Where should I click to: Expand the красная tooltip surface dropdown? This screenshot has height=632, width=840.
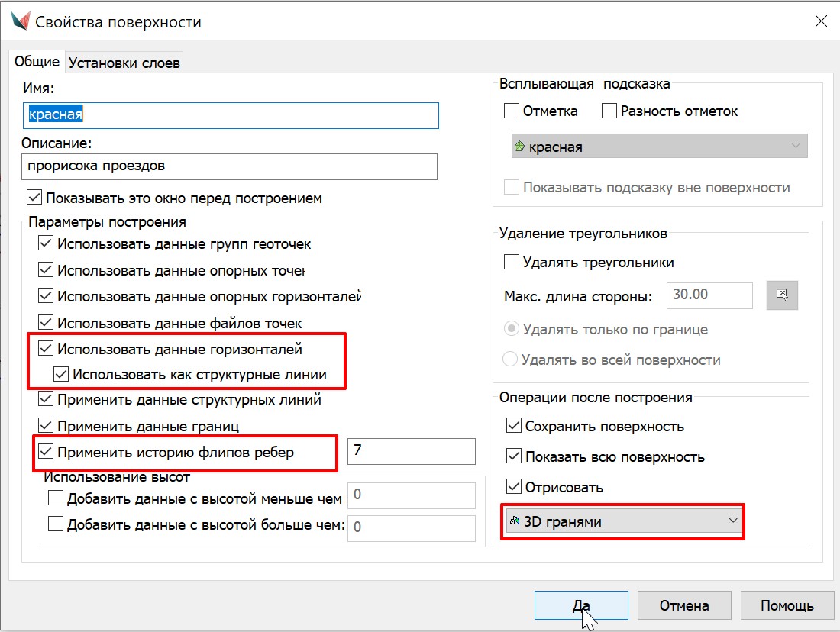pos(659,147)
